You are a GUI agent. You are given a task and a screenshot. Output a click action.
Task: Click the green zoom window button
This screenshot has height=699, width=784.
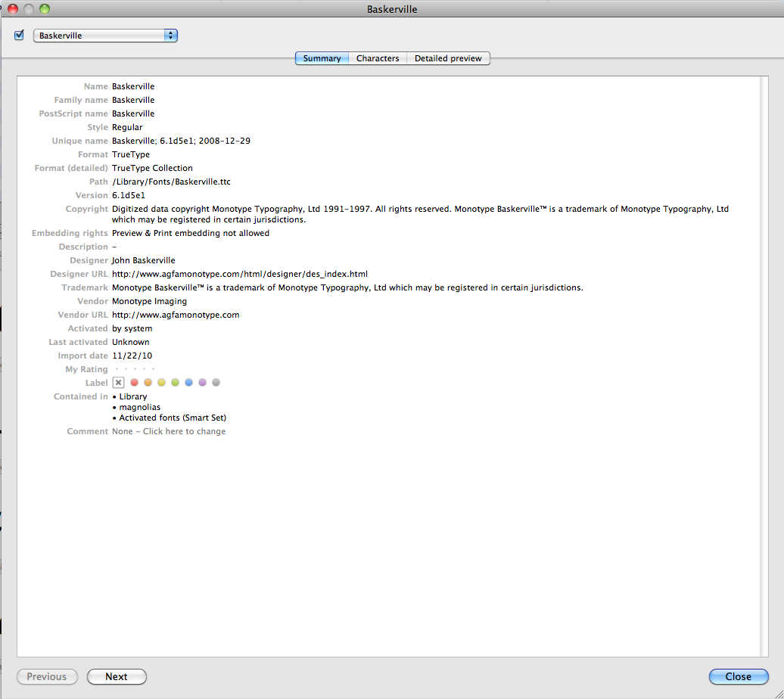pyautogui.click(x=45, y=9)
